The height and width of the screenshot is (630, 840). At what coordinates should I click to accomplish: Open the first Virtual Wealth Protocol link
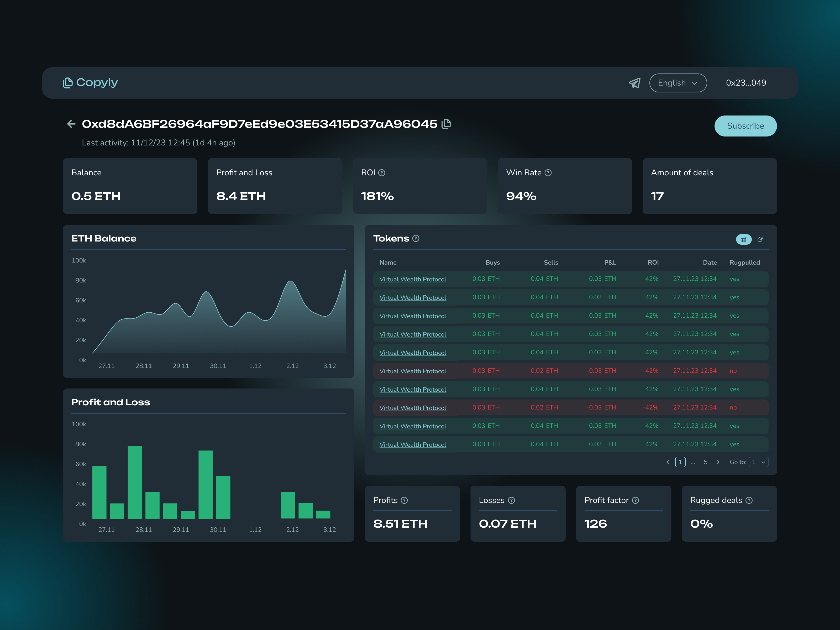click(x=412, y=279)
